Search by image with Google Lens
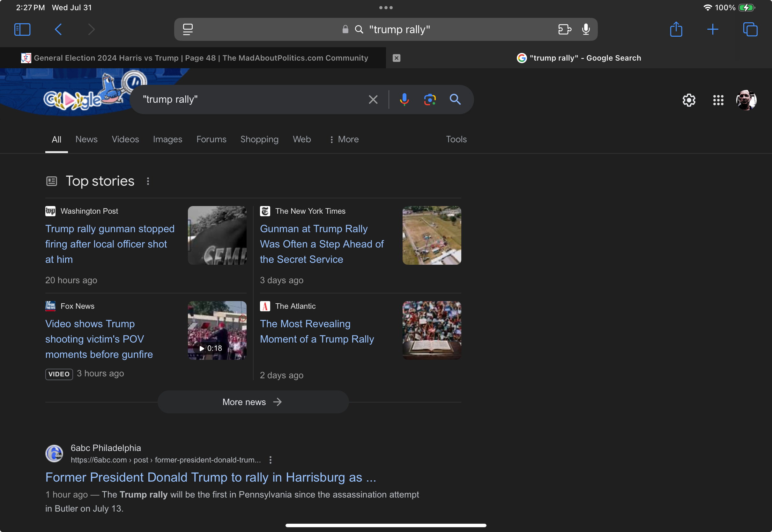772x532 pixels. point(430,99)
